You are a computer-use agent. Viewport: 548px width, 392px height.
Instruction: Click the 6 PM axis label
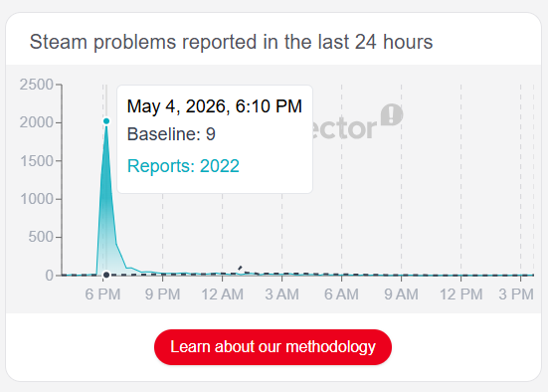[102, 294]
